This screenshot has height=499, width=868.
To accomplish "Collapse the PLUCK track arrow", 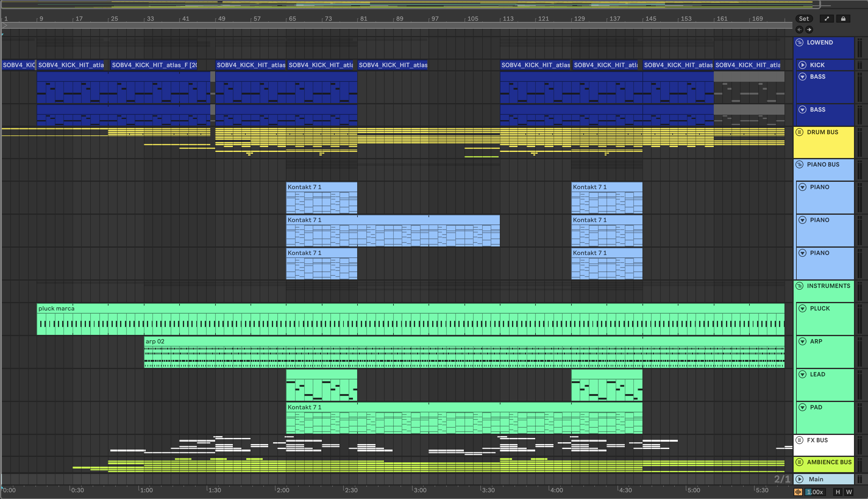I will 802,308.
